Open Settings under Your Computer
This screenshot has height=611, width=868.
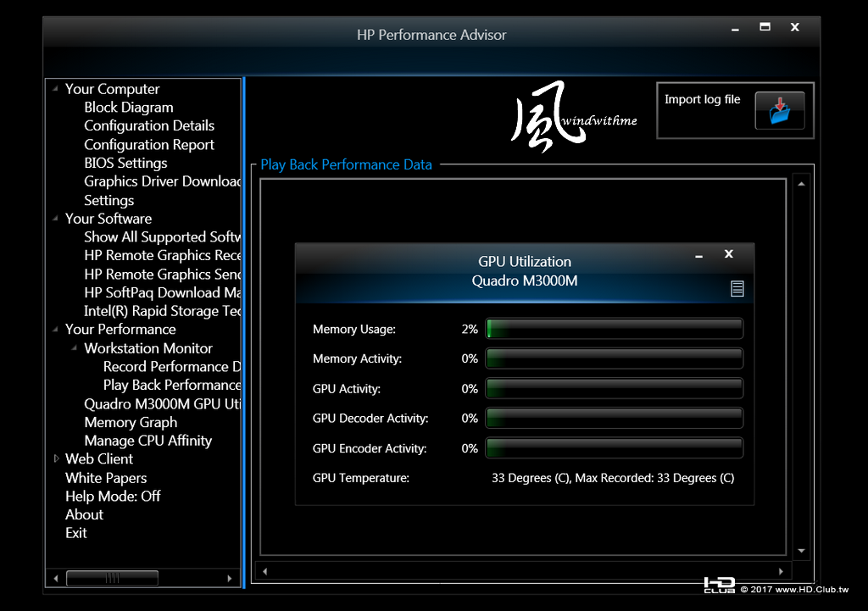(109, 200)
